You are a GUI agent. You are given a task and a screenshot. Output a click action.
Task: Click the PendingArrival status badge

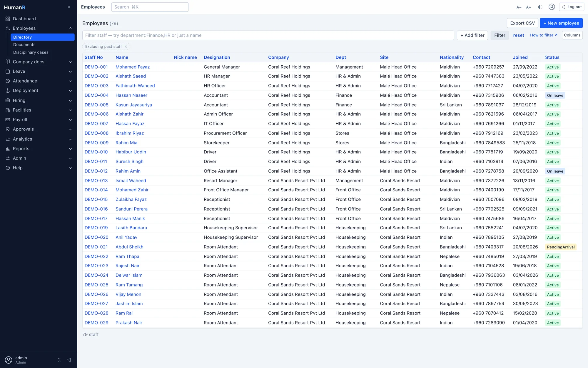[x=561, y=247]
